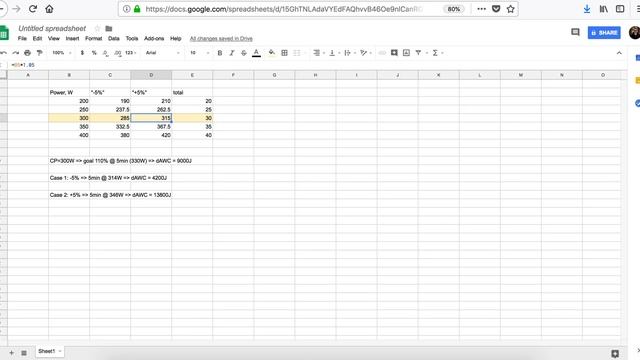
Task: Click the blue SHARE button
Action: coord(604,33)
